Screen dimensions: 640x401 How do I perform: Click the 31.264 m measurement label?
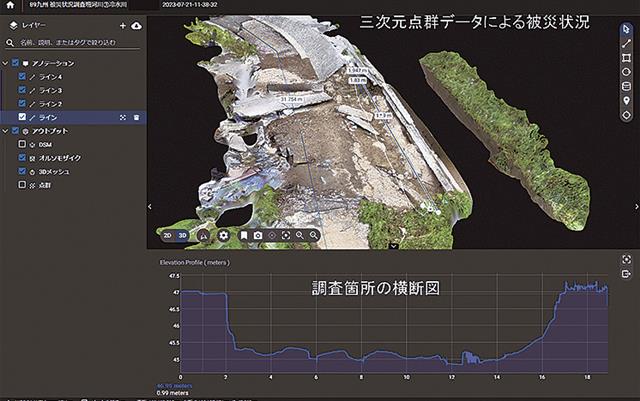[x=292, y=99]
